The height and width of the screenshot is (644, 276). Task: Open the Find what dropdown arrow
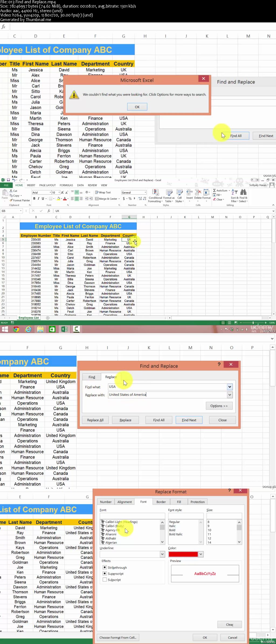[230, 387]
